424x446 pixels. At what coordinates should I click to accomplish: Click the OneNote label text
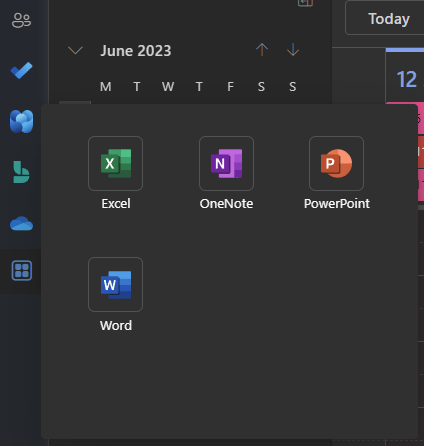pos(226,204)
